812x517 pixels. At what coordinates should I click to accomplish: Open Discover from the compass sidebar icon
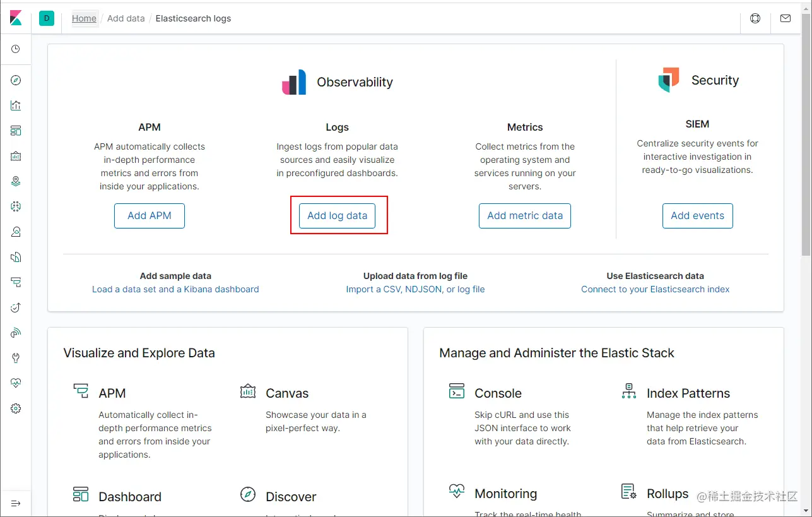(16, 80)
